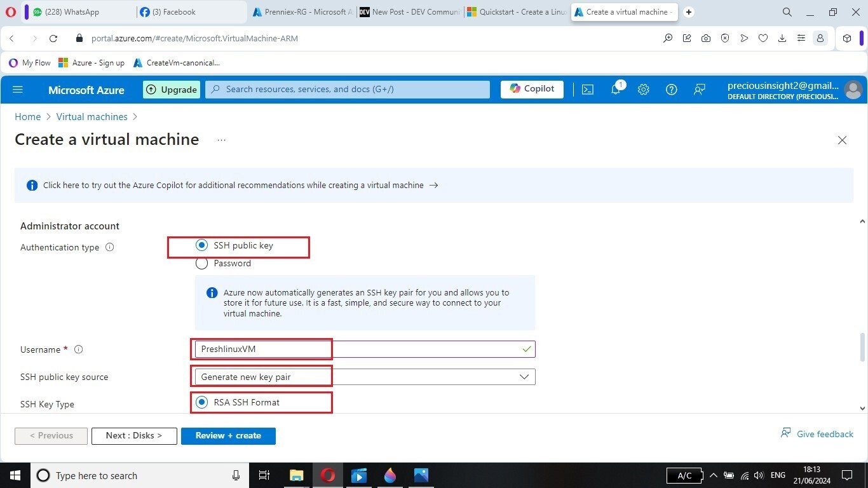
Task: Open the Azure notifications bell
Action: pos(616,89)
